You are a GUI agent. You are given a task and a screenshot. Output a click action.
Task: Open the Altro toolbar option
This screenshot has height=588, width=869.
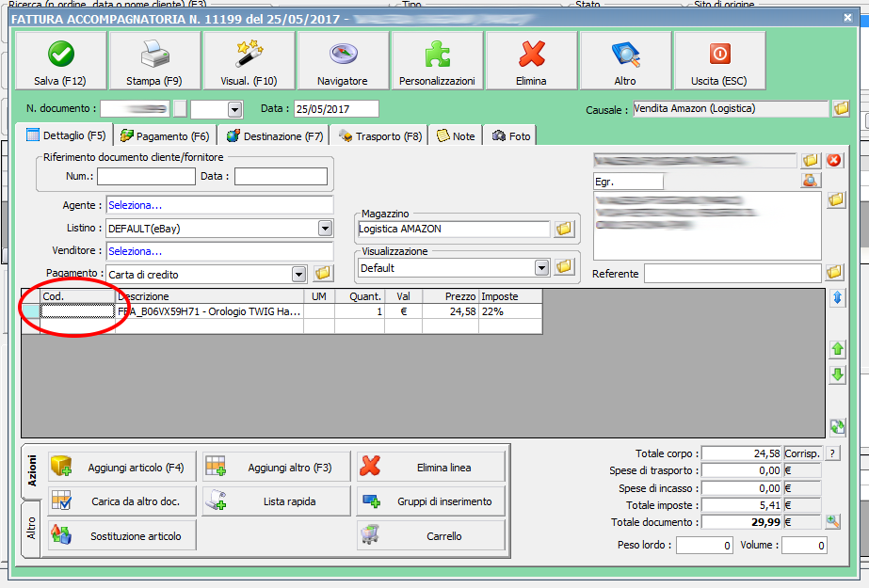[625, 61]
